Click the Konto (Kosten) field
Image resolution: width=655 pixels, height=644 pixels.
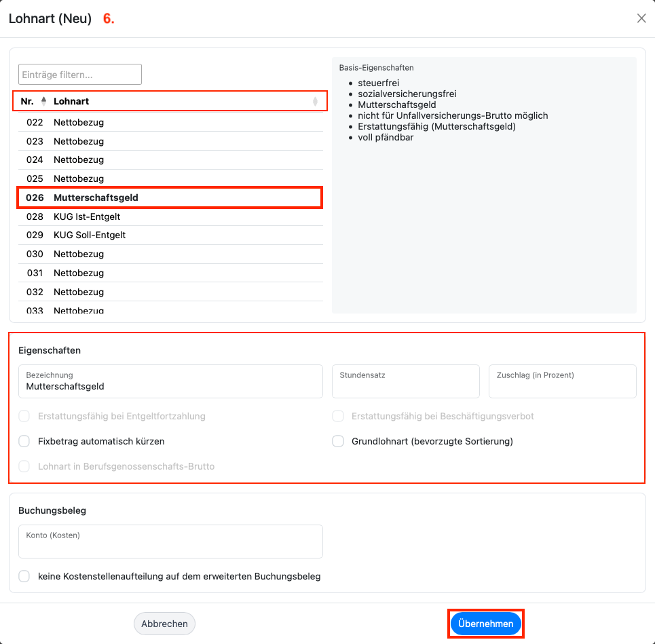[170, 542]
